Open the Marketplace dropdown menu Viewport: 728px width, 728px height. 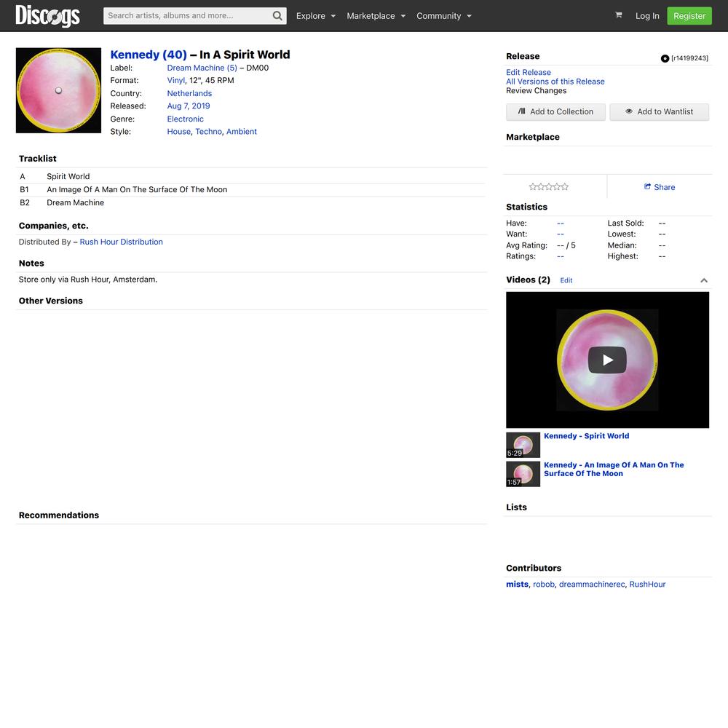[376, 16]
